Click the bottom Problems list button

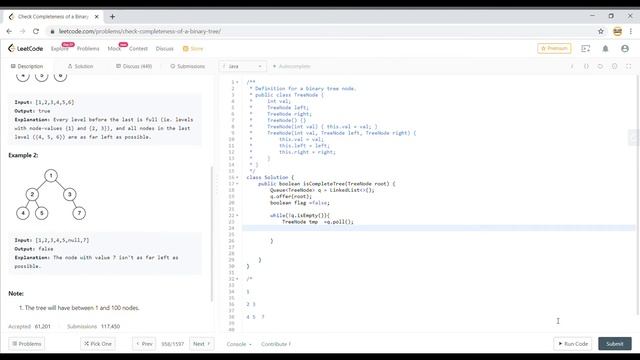pyautogui.click(x=27, y=344)
